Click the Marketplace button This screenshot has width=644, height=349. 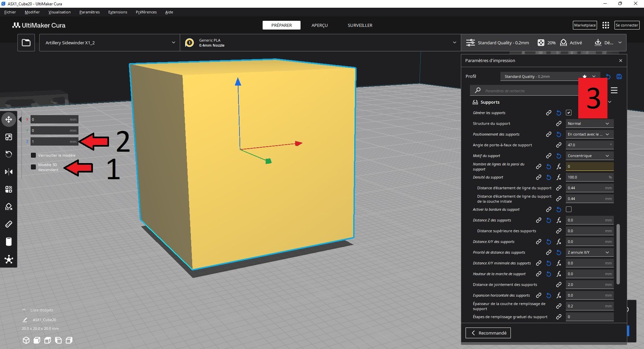click(585, 25)
